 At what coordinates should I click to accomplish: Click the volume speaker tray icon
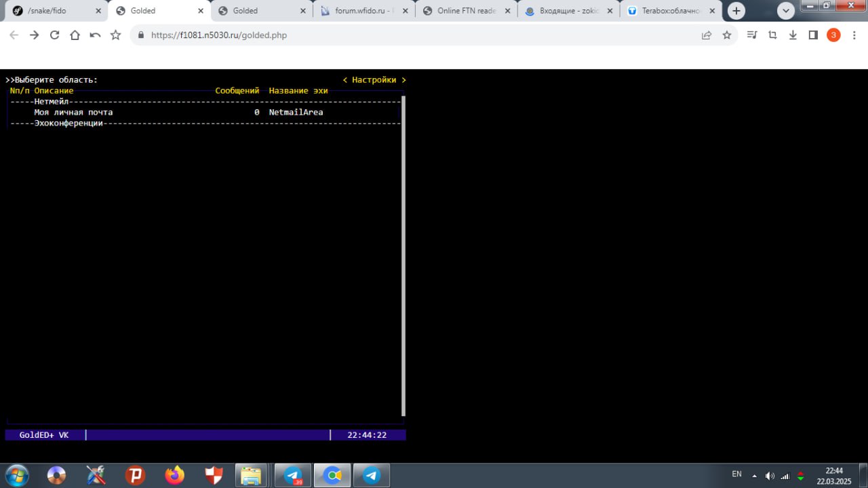(x=770, y=476)
